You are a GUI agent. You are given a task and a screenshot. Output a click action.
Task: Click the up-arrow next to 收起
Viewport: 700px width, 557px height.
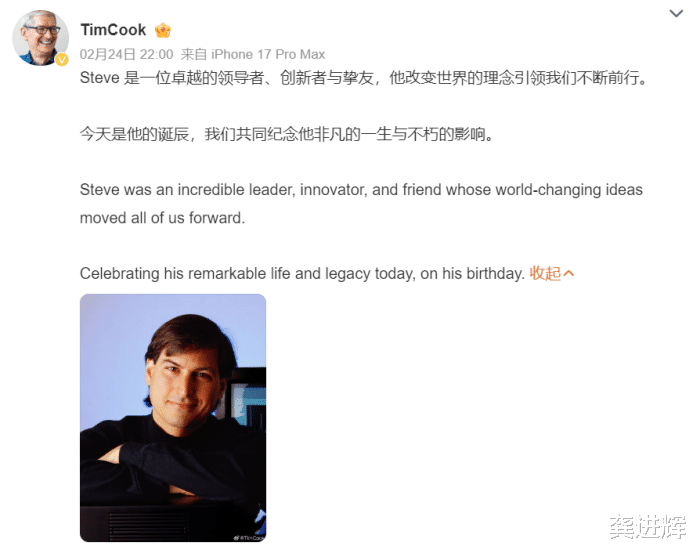[x=568, y=273]
